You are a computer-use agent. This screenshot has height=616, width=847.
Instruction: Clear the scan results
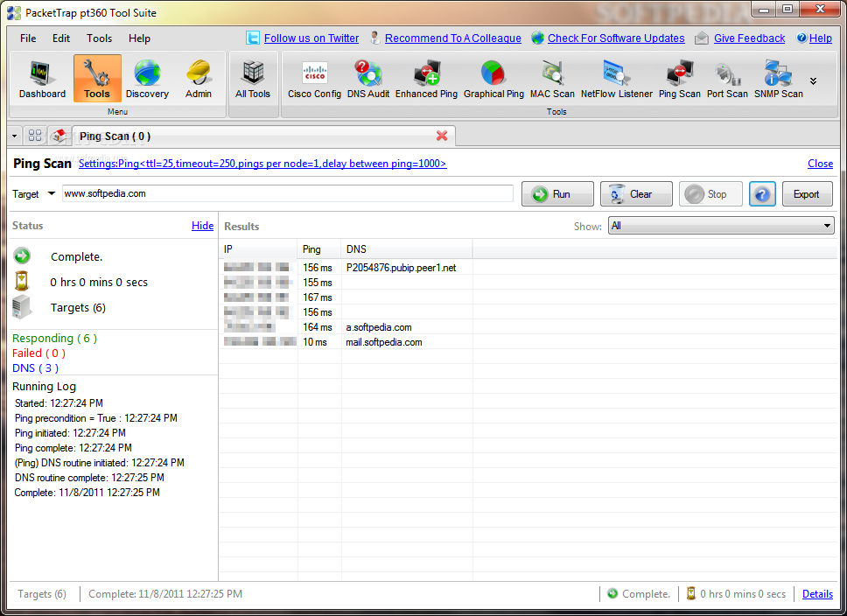pos(636,194)
